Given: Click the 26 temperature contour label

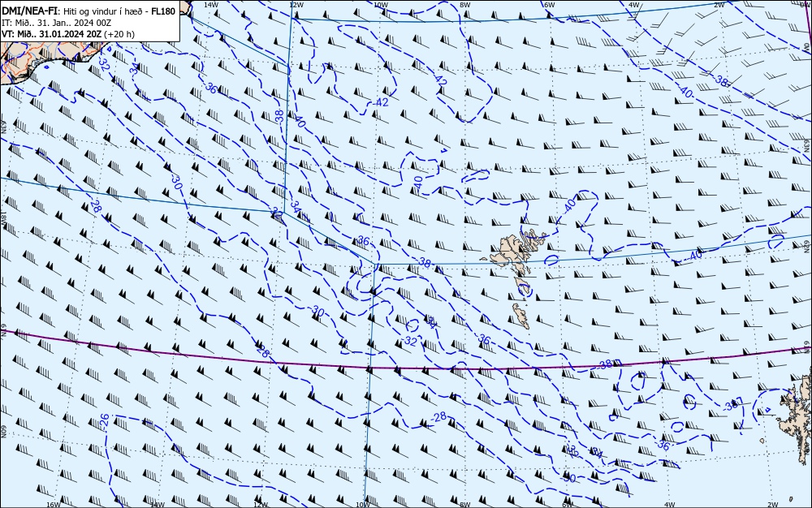Looking at the screenshot, I should click(x=105, y=420).
